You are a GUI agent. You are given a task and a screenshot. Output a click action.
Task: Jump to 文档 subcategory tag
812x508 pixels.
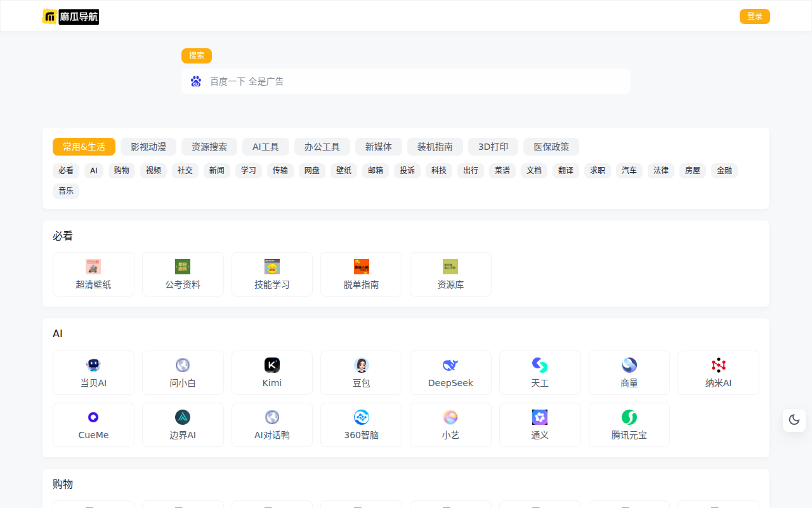pos(534,171)
